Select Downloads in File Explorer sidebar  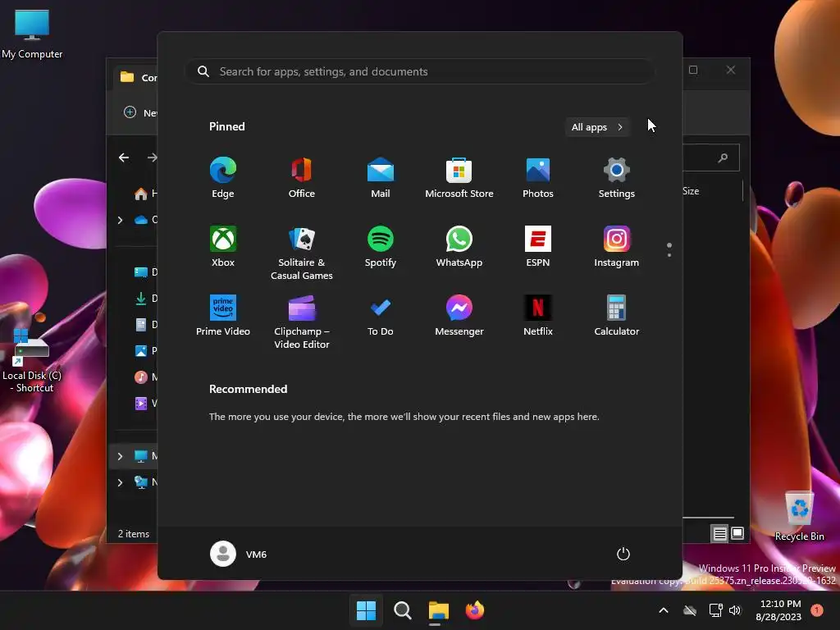click(145, 299)
